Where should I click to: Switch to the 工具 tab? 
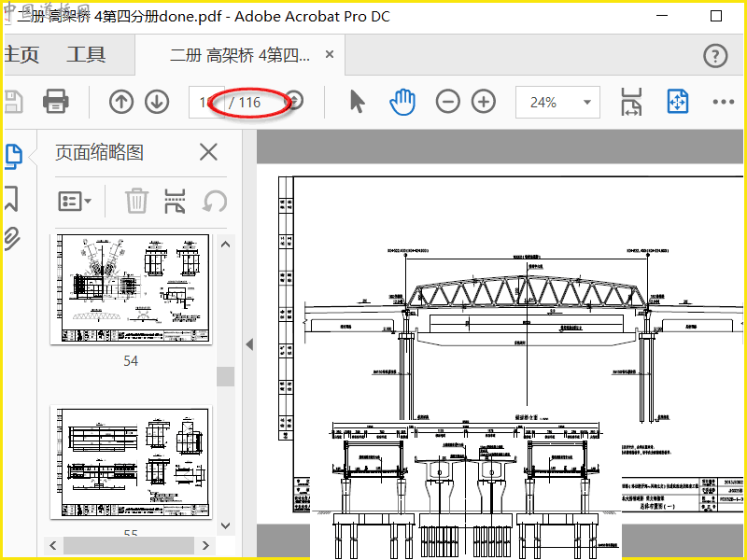pos(86,54)
